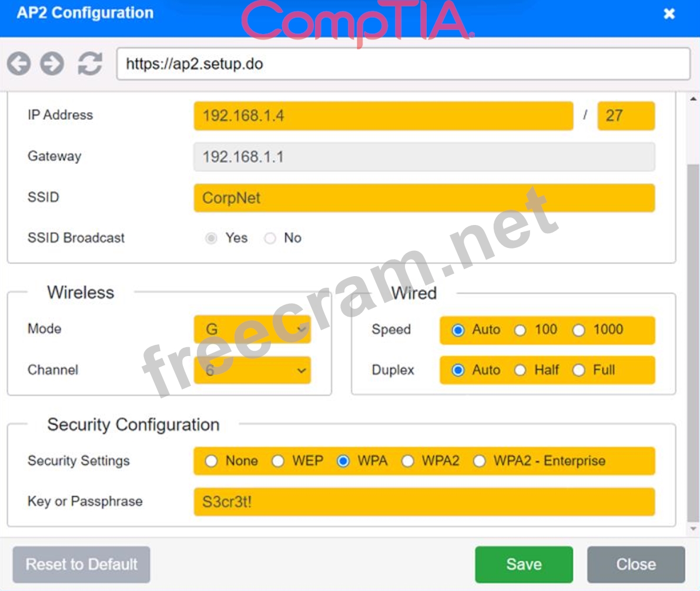Screen dimensions: 700x591
Task: Select Half duplex option
Action: pos(520,370)
